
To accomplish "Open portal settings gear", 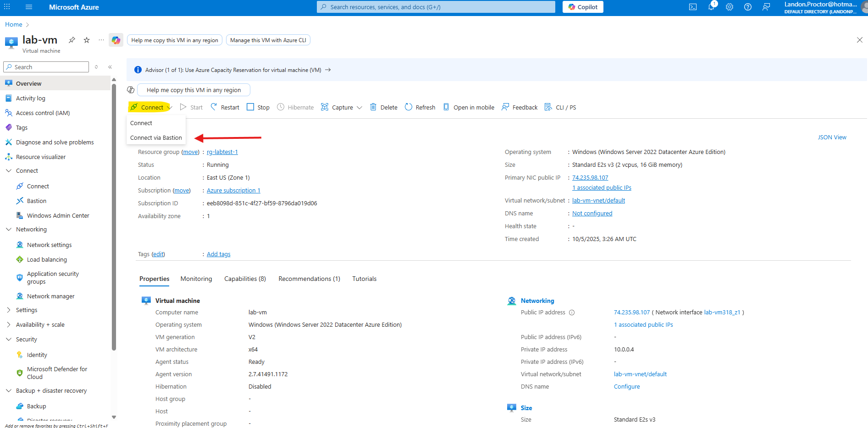I will tap(730, 7).
